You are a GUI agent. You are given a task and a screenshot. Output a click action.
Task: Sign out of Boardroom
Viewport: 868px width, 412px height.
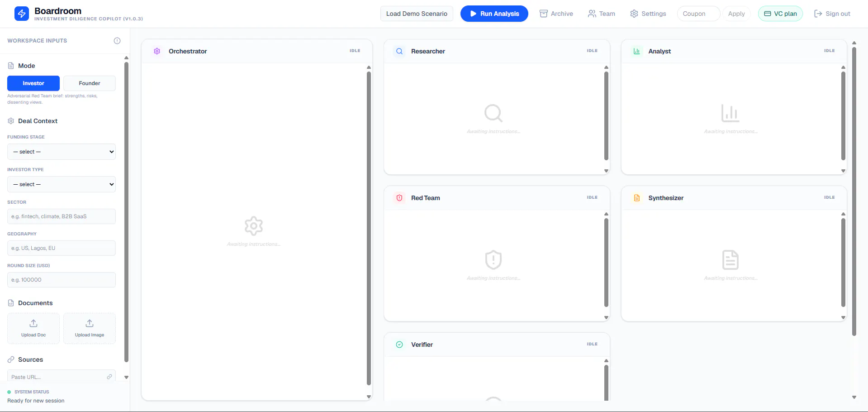click(832, 14)
